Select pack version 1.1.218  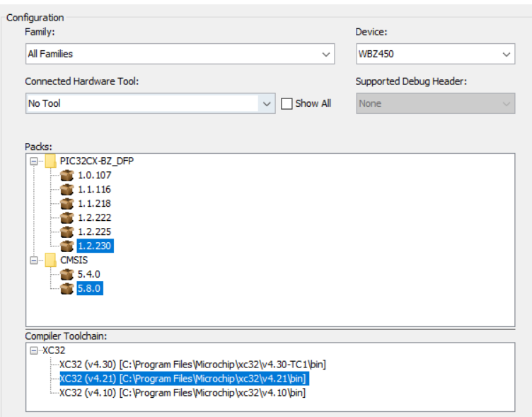[x=95, y=203]
